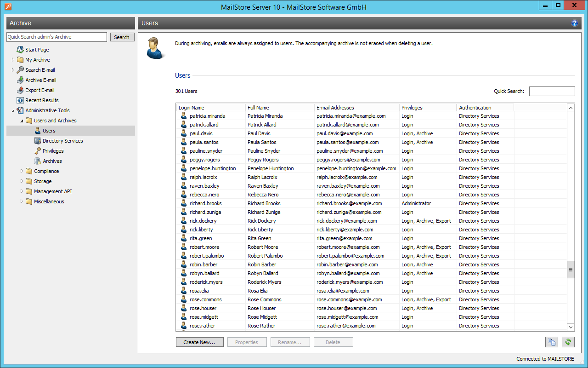The width and height of the screenshot is (588, 368).
Task: Open Recent Results tree item label
Action: point(42,100)
